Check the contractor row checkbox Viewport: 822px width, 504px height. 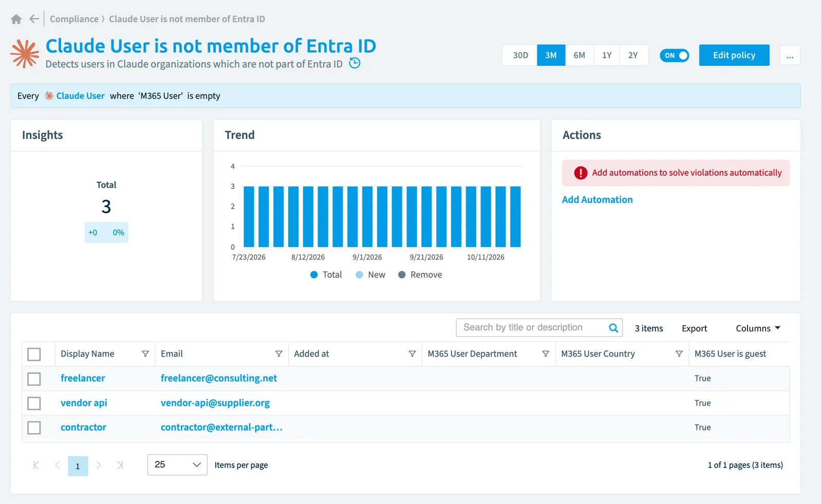pos(34,427)
